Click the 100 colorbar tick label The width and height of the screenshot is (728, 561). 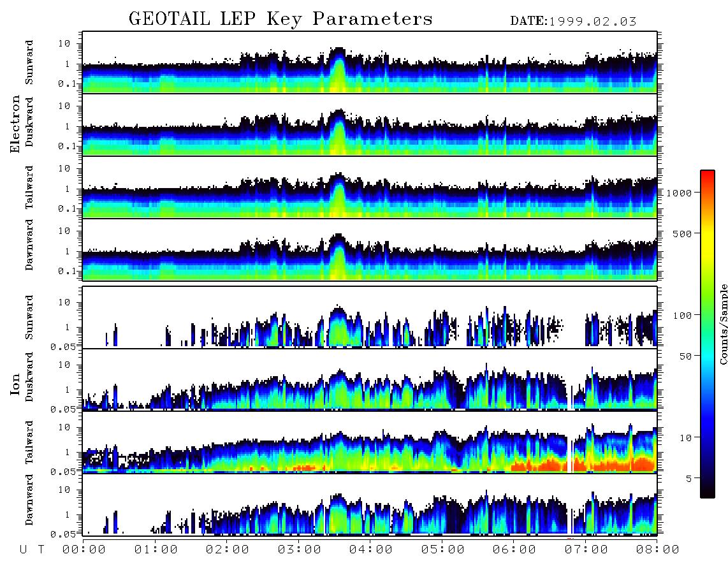(x=683, y=316)
